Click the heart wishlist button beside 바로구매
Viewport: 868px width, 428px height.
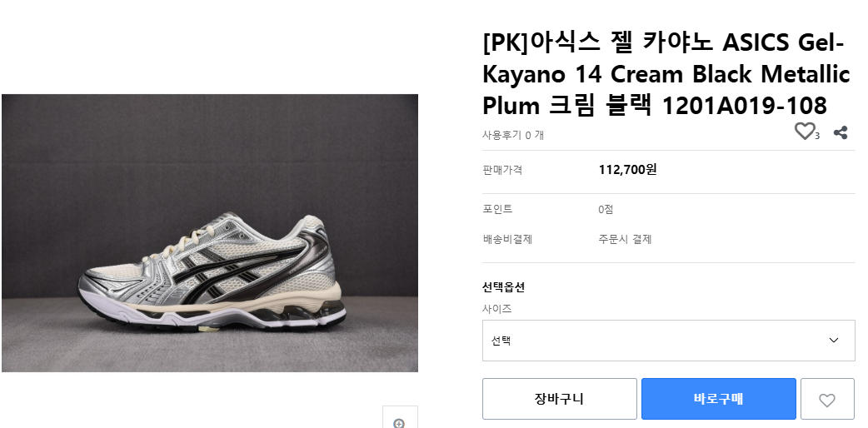point(826,400)
